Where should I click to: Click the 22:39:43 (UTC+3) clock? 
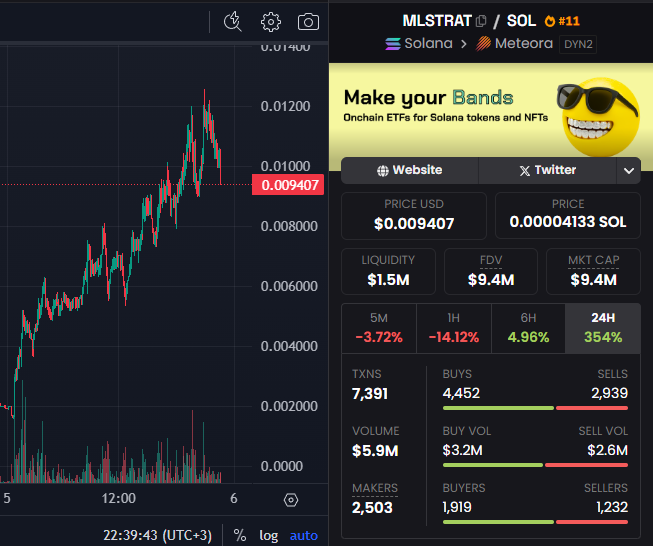157,535
